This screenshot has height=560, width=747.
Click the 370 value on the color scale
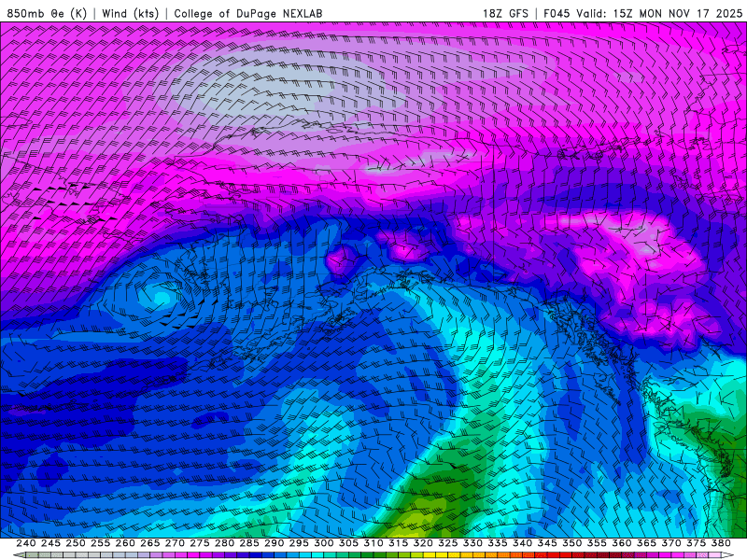671,543
